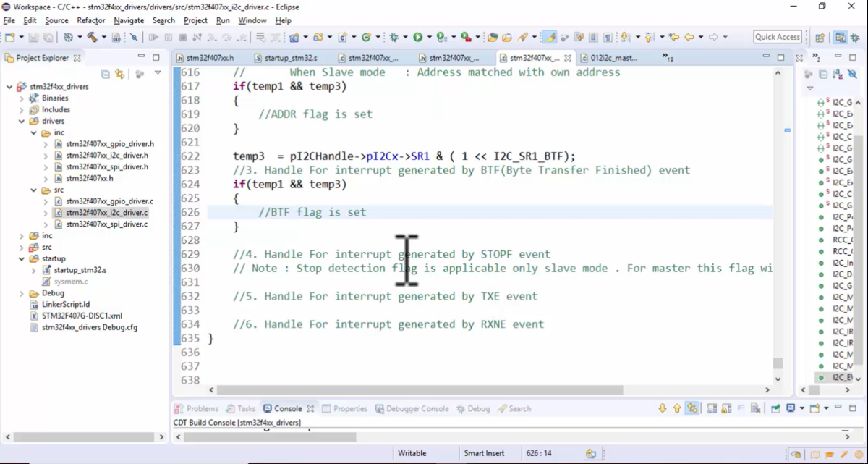Open the File menu

pos(9,20)
